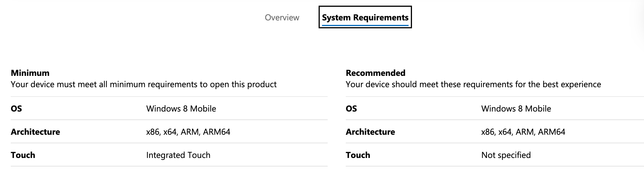Select recommended architecture value x86, x64, ARM, ARM64
Screen dimensions: 644x184
point(523,132)
